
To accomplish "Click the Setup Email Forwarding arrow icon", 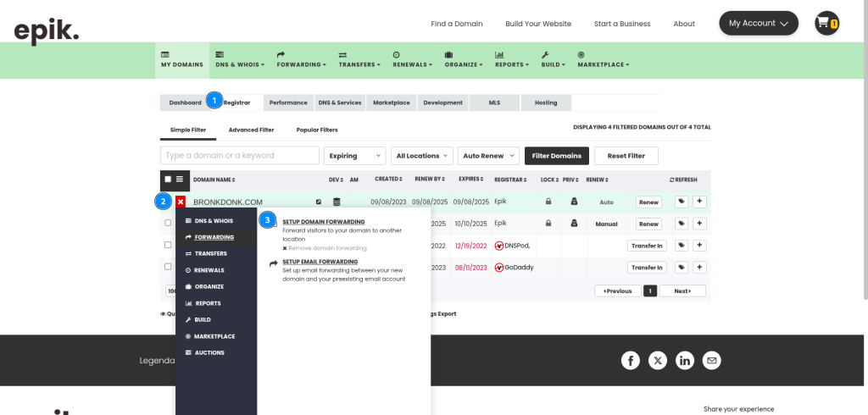I will pyautogui.click(x=273, y=264).
